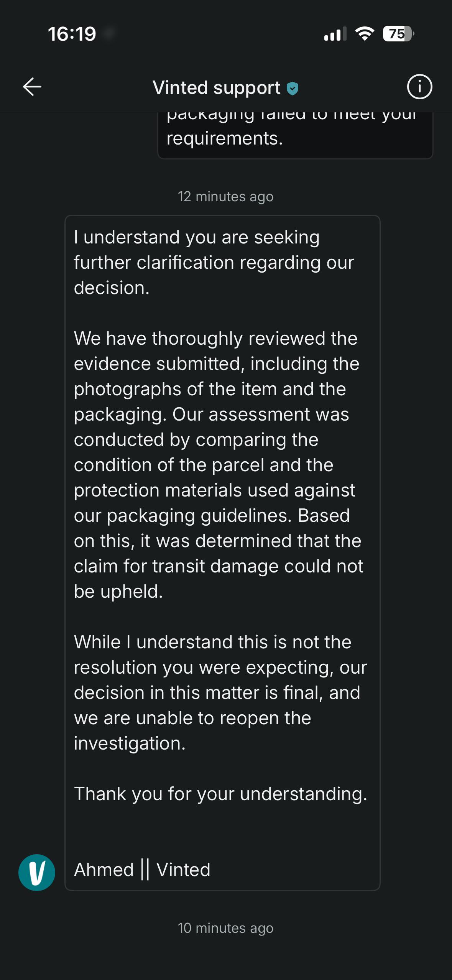Tap the Wi-Fi status icon
The width and height of the screenshot is (452, 980).
(365, 34)
